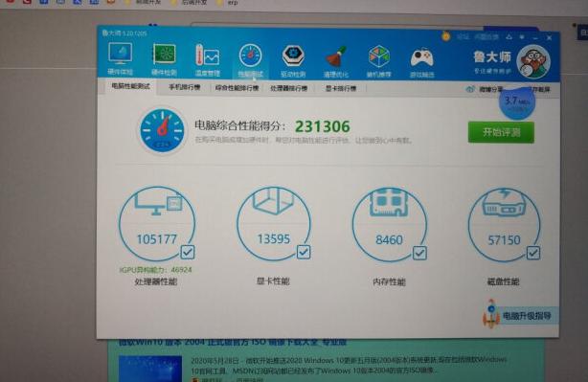This screenshot has width=588, height=382.
Task: Uncheck the memory performance checkbox
Action: click(x=419, y=253)
